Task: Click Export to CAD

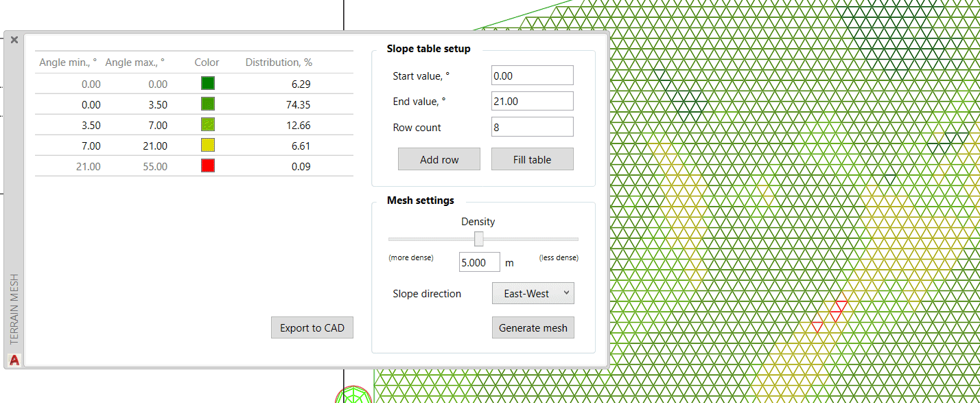Action: point(312,327)
